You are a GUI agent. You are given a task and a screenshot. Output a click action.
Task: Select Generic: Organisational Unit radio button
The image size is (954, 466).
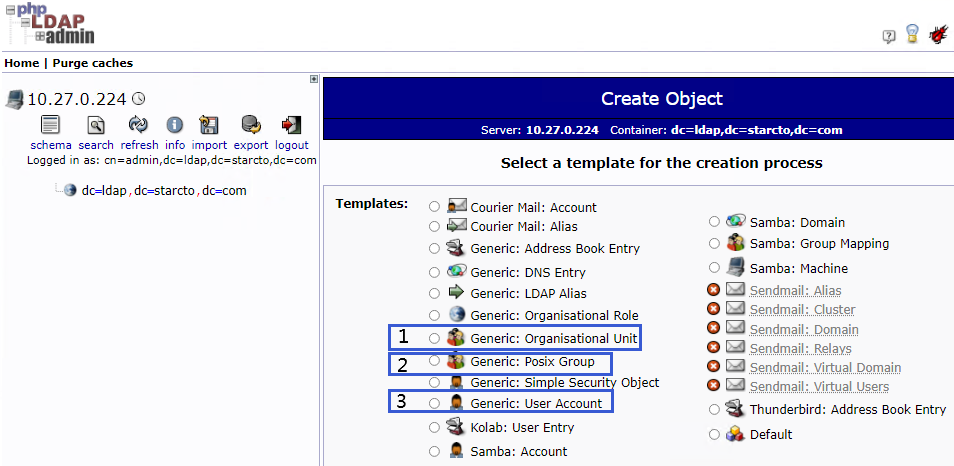coord(434,338)
